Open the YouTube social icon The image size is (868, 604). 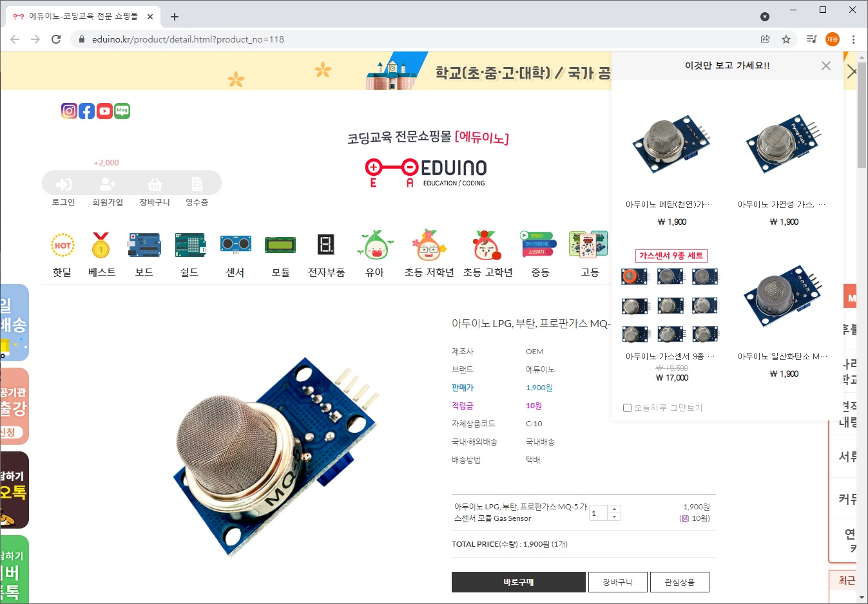tap(104, 111)
